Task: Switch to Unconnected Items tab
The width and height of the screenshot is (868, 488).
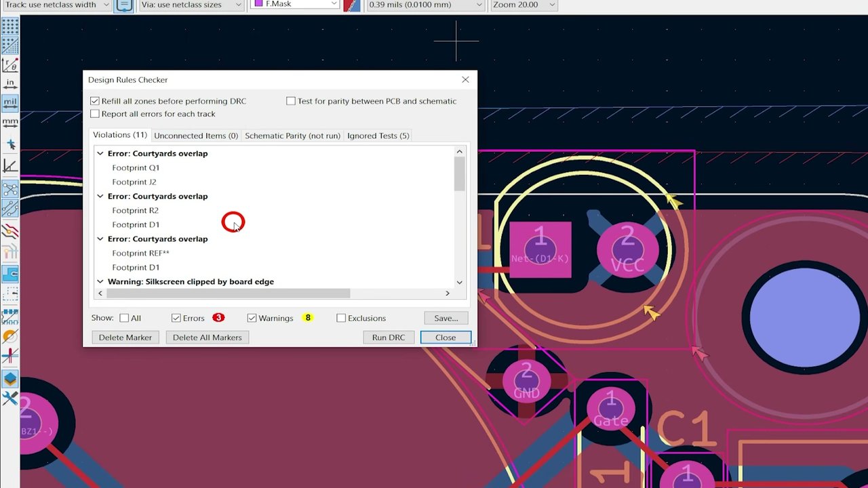Action: coord(196,136)
